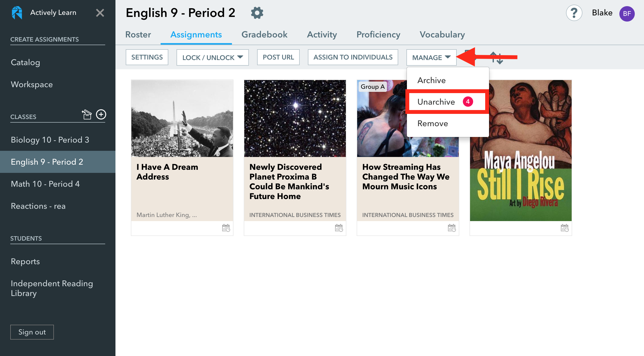Image resolution: width=644 pixels, height=356 pixels.
Task: Expand the Lock / Unlock dropdown
Action: (x=212, y=57)
